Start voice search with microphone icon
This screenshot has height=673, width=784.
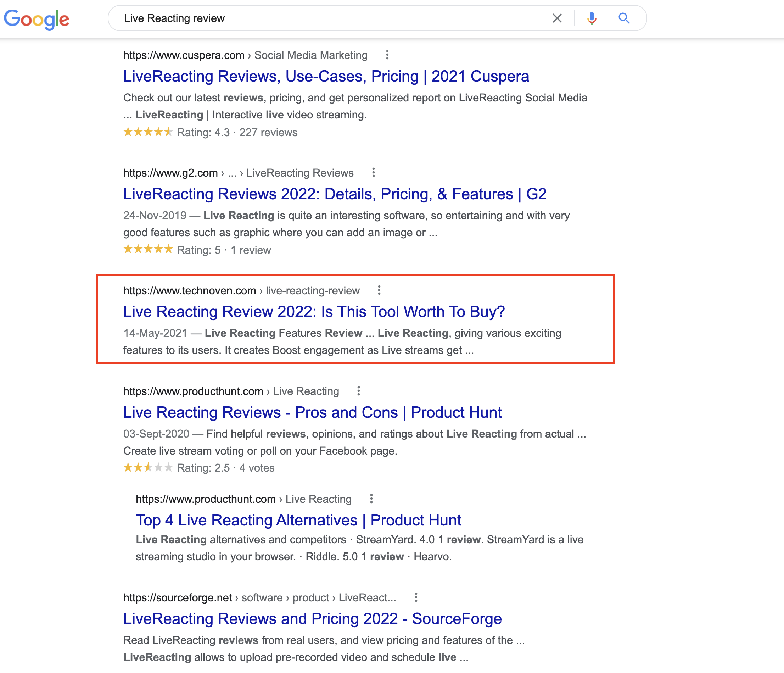point(592,18)
